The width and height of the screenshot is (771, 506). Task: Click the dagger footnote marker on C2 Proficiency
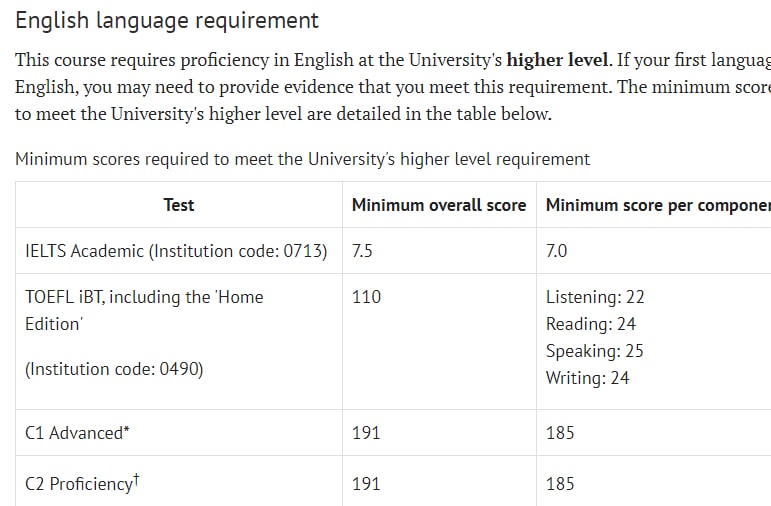[x=136, y=478]
